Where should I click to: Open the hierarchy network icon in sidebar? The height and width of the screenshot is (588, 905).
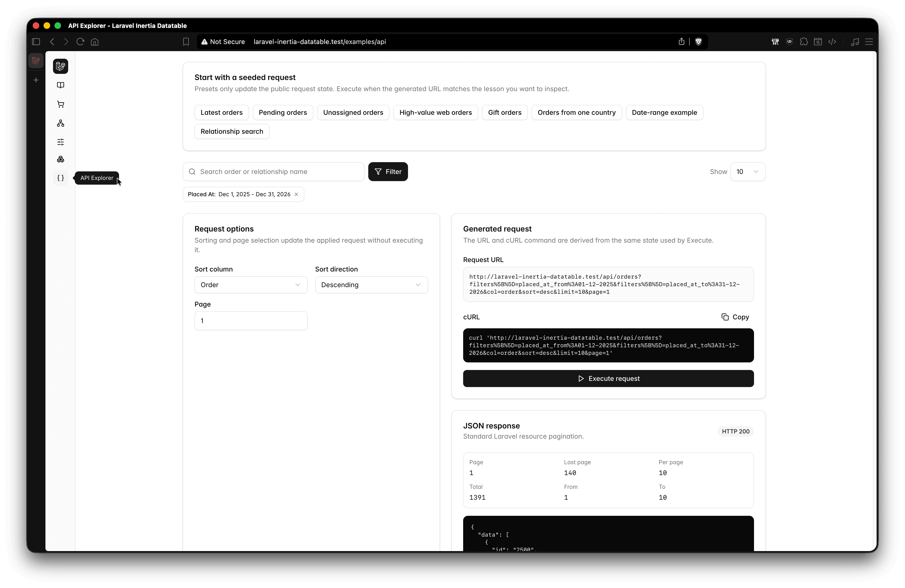coord(60,123)
